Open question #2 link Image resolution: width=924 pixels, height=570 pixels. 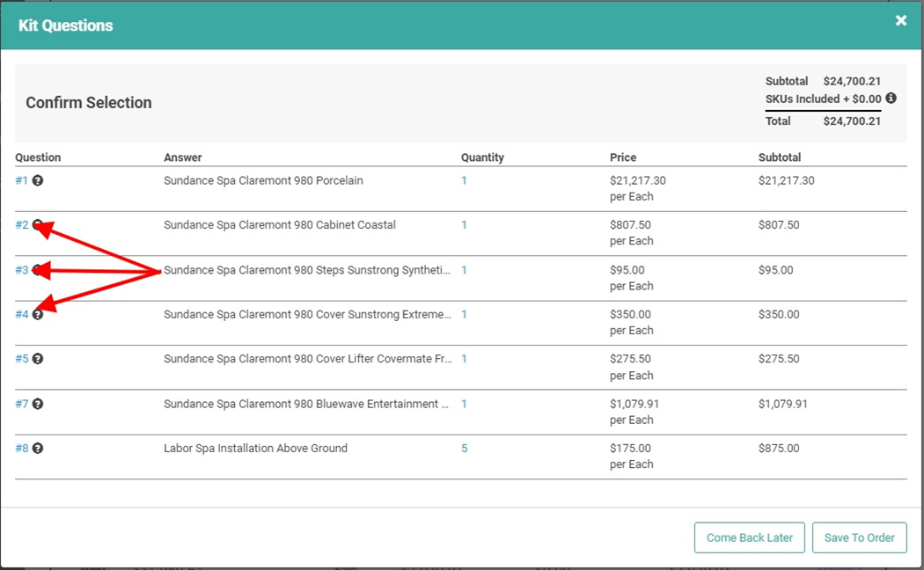(22, 225)
